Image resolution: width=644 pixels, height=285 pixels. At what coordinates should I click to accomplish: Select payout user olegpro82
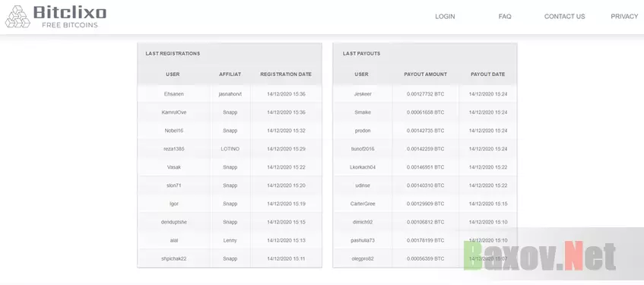point(363,258)
